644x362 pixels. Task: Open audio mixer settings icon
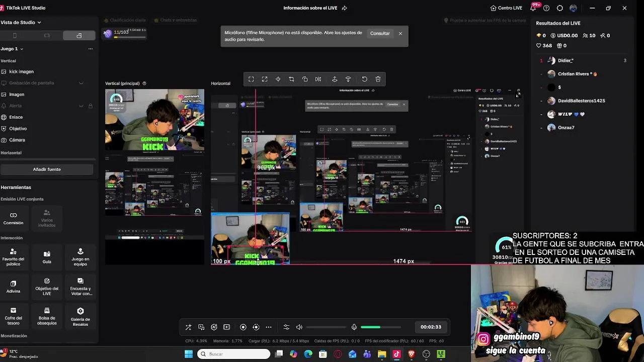286,327
